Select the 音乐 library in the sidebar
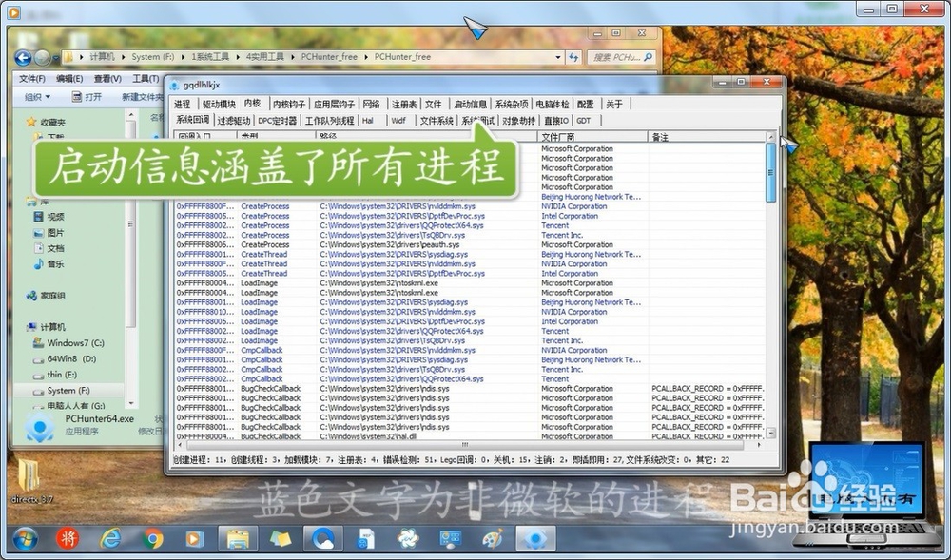This screenshot has height=560, width=951. 49,263
